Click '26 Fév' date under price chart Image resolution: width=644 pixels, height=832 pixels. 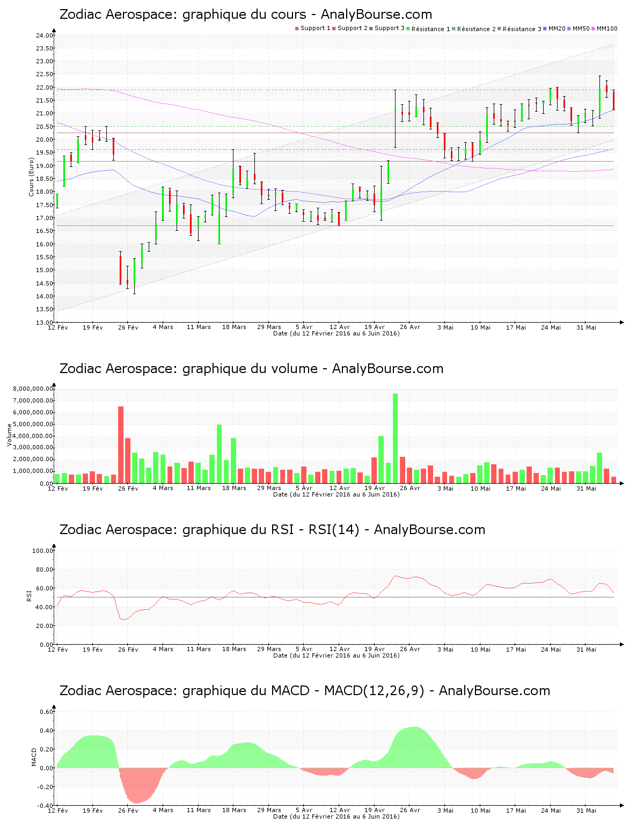(x=128, y=327)
